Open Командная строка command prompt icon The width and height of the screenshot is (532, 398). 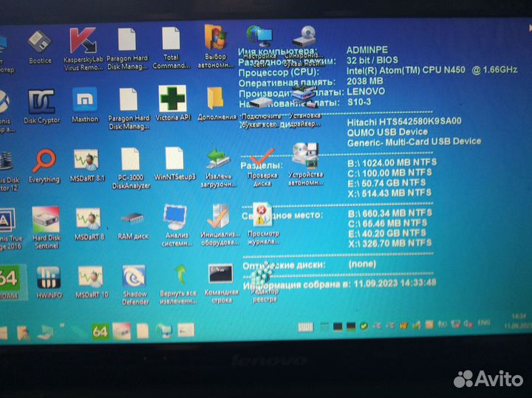(221, 284)
